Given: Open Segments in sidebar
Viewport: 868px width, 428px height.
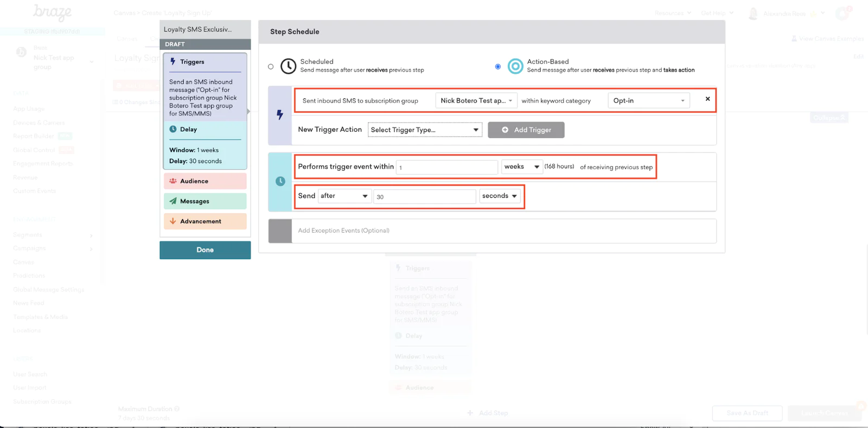Looking at the screenshot, I should click(x=28, y=235).
